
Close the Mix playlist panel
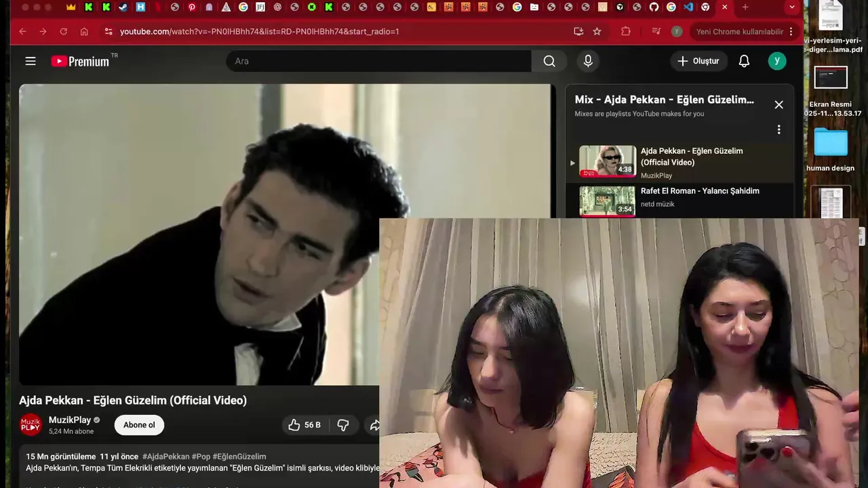click(778, 104)
